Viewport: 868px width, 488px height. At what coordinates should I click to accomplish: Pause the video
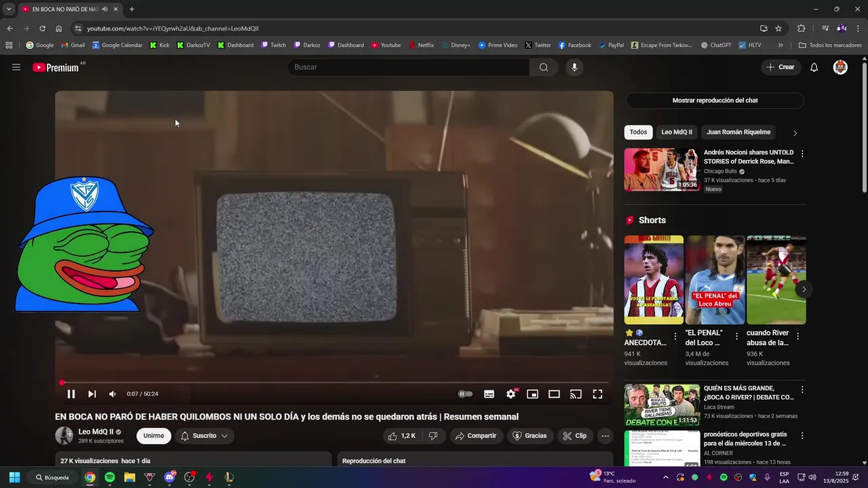[x=71, y=394]
